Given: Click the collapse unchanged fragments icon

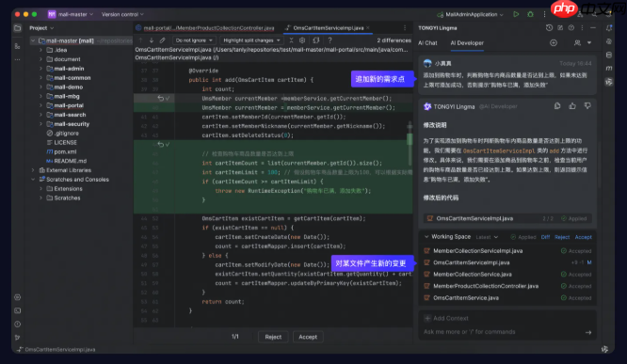Looking at the screenshot, I should pos(291,40).
